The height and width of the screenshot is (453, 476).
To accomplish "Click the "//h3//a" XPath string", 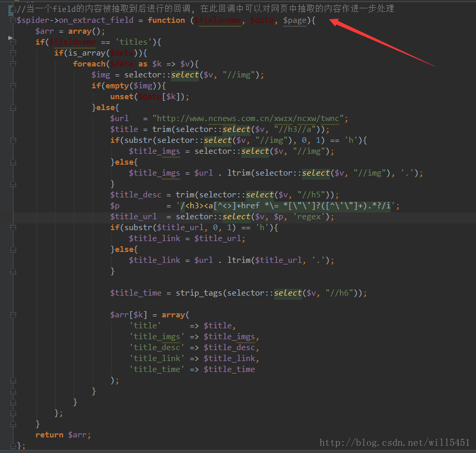I will click(295, 129).
